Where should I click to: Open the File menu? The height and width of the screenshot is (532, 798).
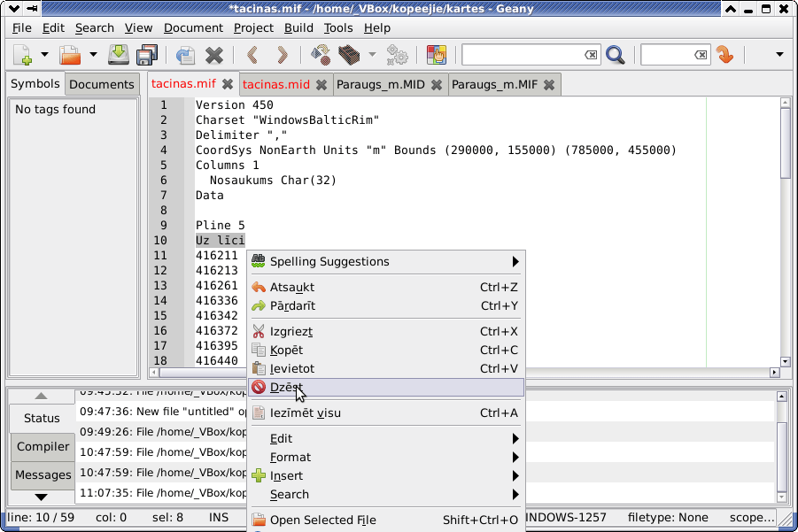coord(22,28)
